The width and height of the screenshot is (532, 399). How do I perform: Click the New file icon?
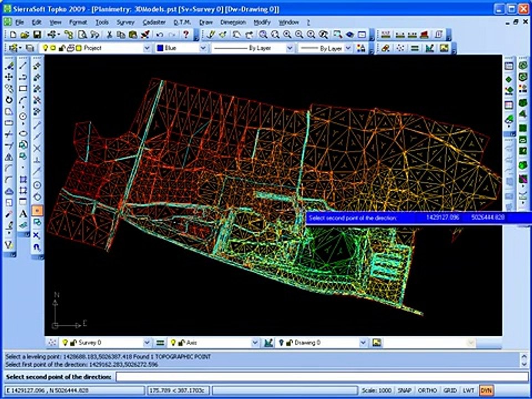click(x=13, y=34)
